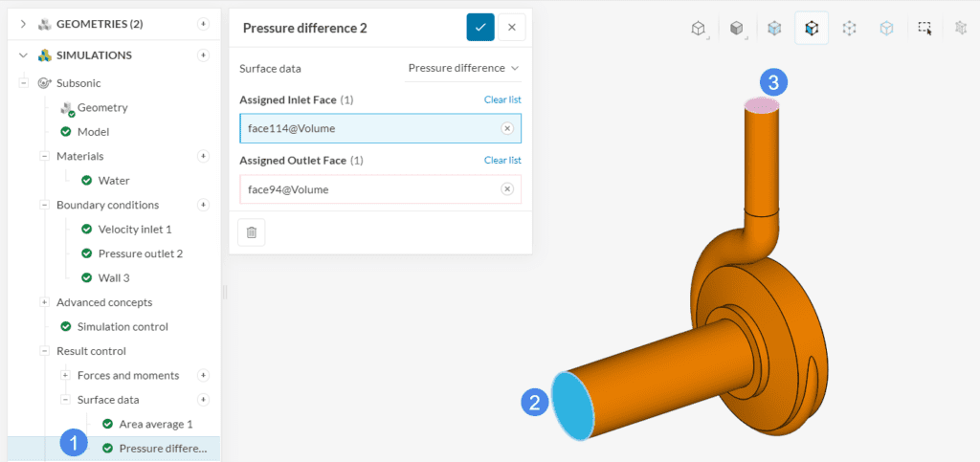980x462 pixels.
Task: Open Simulation control settings
Action: coord(122,326)
